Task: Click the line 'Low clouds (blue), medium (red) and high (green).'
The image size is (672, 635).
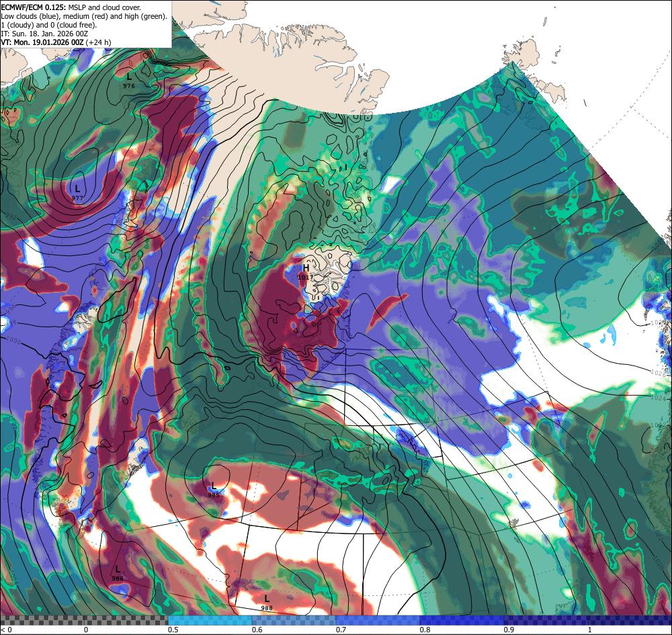Action: [84, 16]
